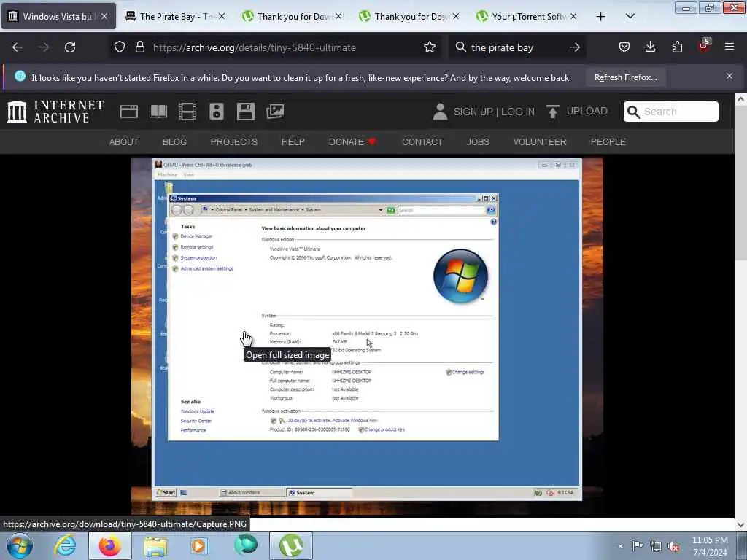The width and height of the screenshot is (747, 560).
Task: Open the JOBS link
Action: click(478, 142)
